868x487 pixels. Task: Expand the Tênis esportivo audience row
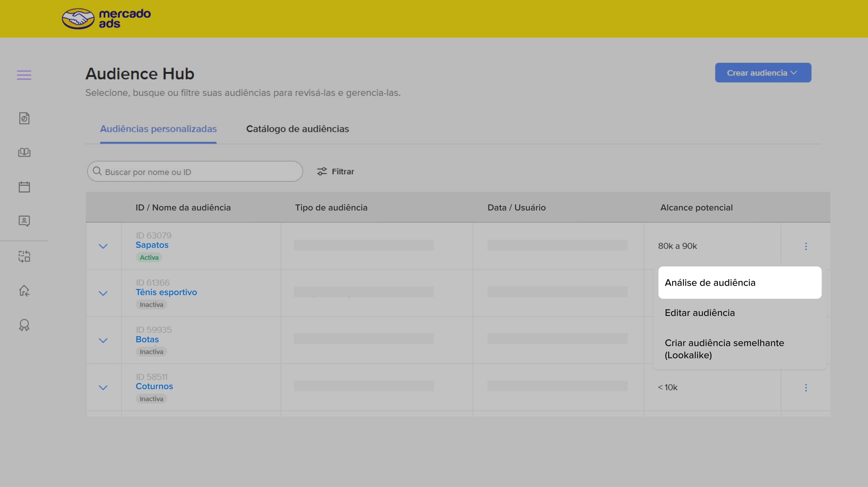103,293
